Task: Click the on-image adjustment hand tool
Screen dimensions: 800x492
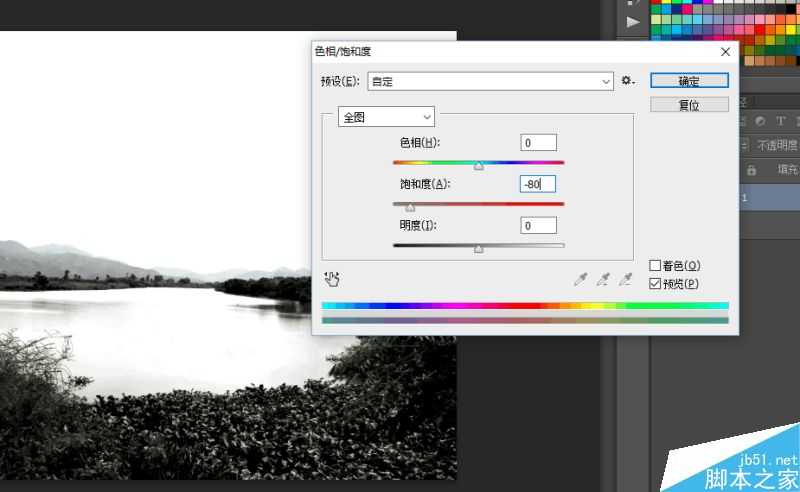Action: coord(332,280)
